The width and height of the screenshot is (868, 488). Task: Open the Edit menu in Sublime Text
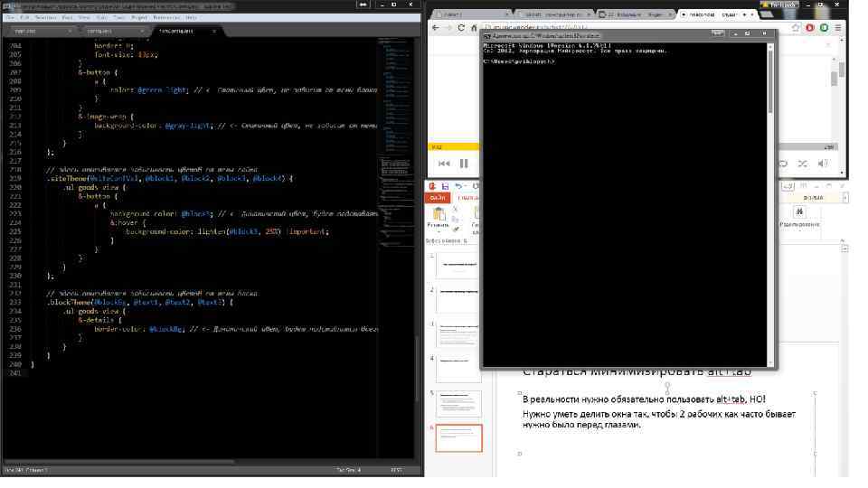25,18
